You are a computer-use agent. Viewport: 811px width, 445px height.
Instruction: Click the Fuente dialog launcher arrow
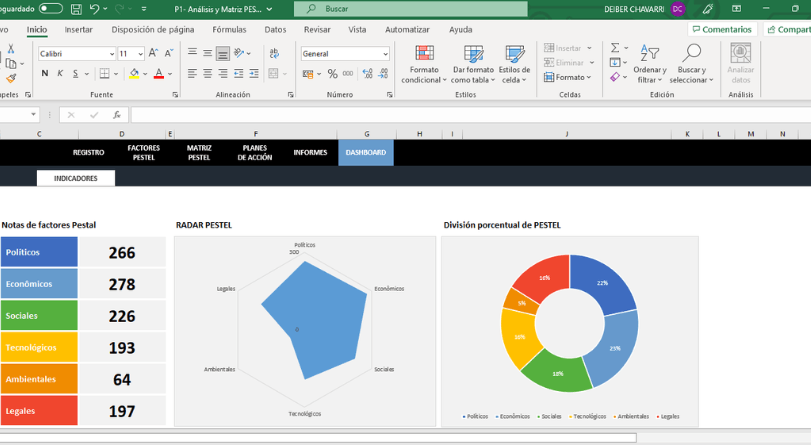click(175, 95)
